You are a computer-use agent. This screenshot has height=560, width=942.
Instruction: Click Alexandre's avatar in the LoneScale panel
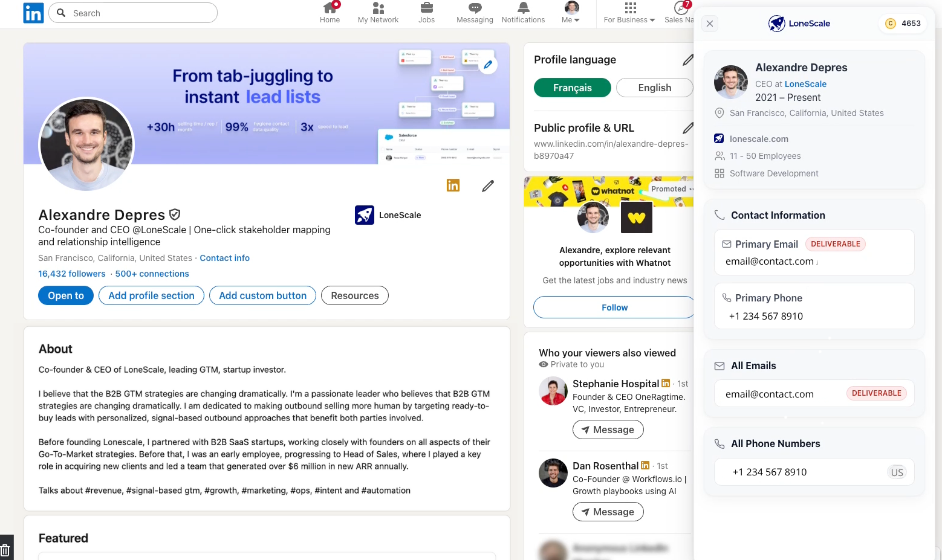click(x=731, y=82)
